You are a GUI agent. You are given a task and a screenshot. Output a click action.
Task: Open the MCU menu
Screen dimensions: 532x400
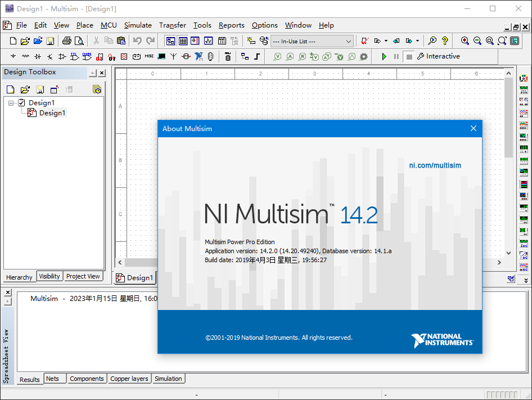pos(109,25)
